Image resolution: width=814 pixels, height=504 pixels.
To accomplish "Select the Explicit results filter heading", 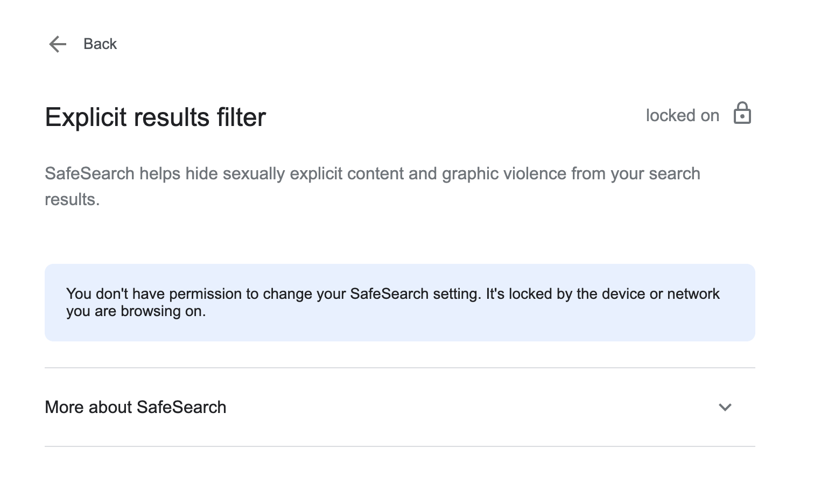I will point(156,117).
